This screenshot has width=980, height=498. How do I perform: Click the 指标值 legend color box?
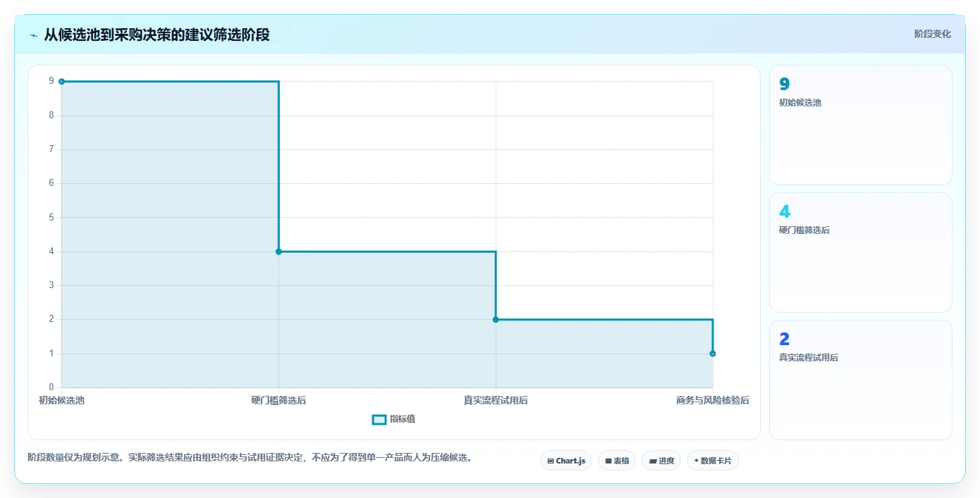379,419
